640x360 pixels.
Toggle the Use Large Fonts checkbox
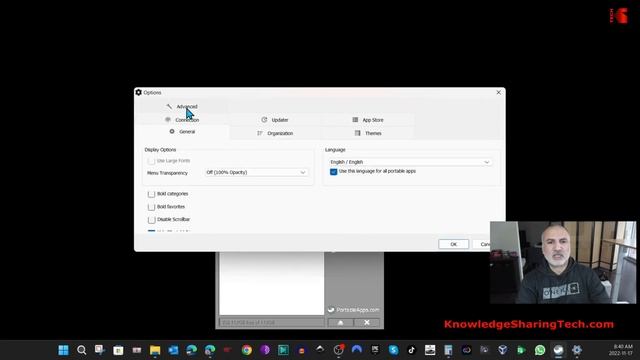[x=151, y=161]
